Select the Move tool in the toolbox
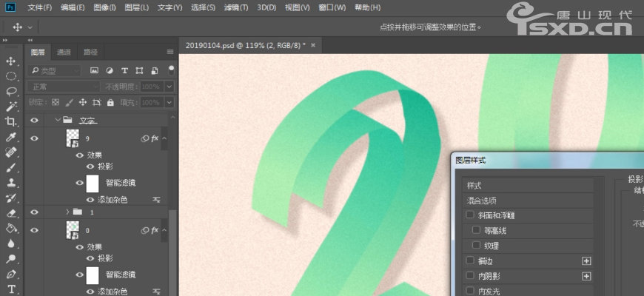The width and height of the screenshot is (644, 296). [11, 61]
